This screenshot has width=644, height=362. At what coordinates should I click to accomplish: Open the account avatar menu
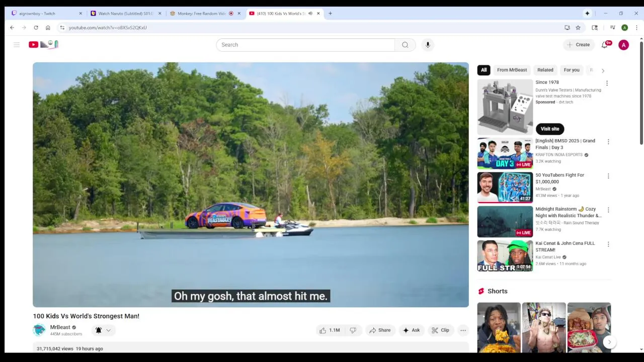pos(623,45)
